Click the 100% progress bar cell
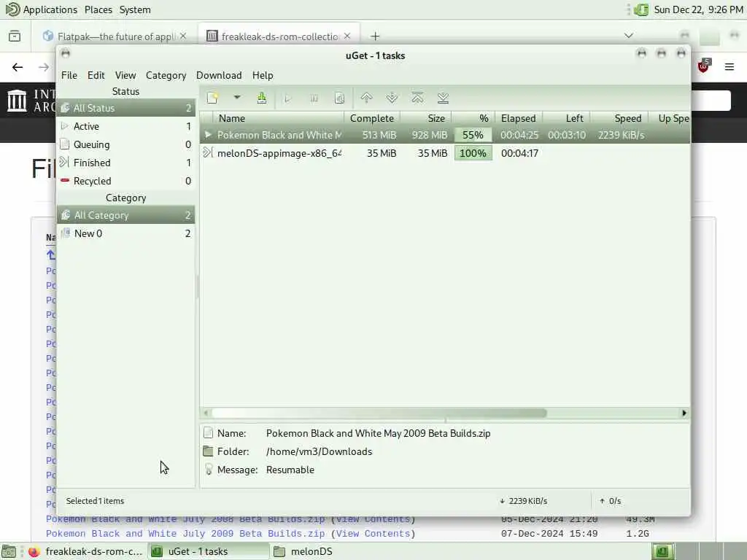Viewport: 747px width, 560px height. click(x=473, y=153)
